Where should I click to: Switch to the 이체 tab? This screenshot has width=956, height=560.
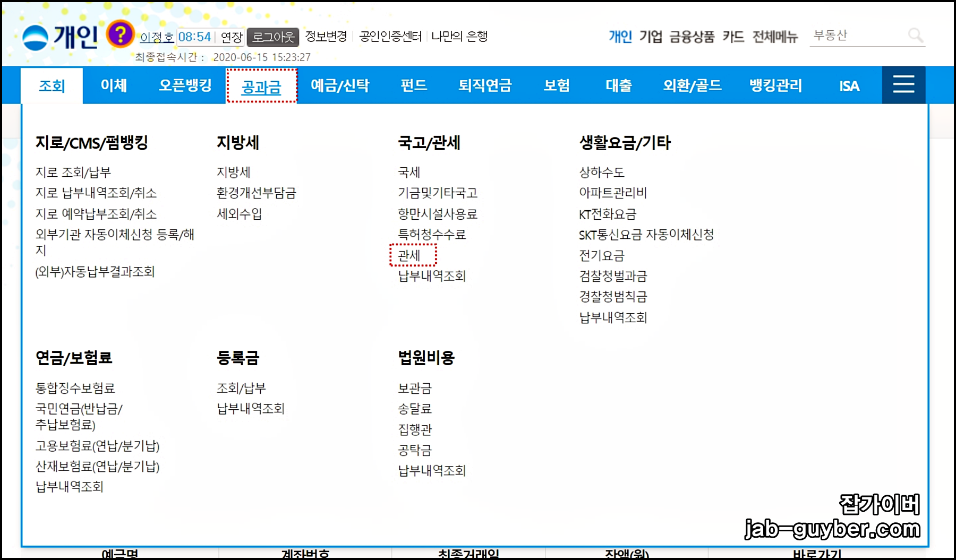point(114,85)
